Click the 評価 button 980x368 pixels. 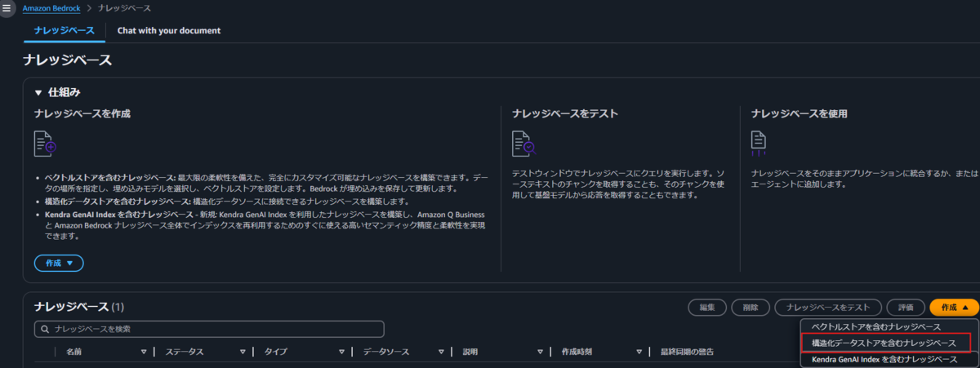(906, 308)
